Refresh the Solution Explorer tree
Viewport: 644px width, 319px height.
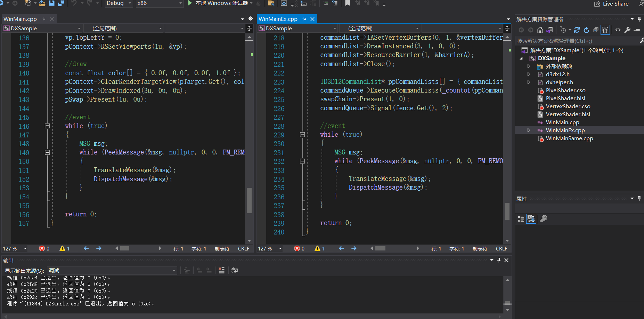pyautogui.click(x=586, y=30)
